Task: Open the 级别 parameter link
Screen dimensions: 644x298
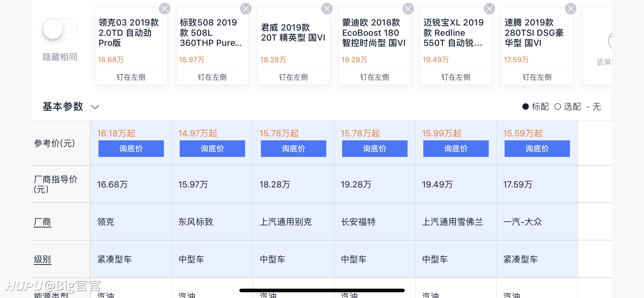Action: pos(42,259)
